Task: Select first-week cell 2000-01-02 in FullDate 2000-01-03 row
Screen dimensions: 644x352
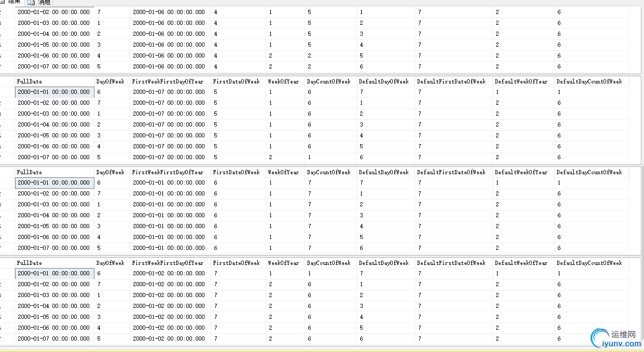Action: point(171,295)
